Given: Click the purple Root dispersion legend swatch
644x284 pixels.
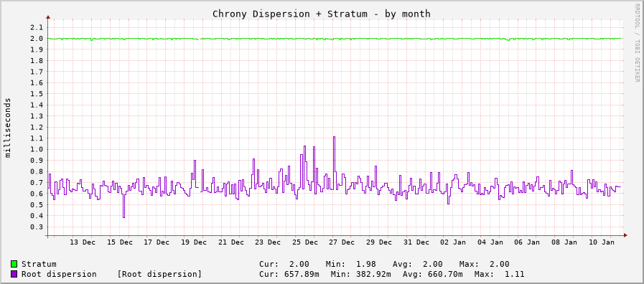Looking at the screenshot, I should coord(14,274).
